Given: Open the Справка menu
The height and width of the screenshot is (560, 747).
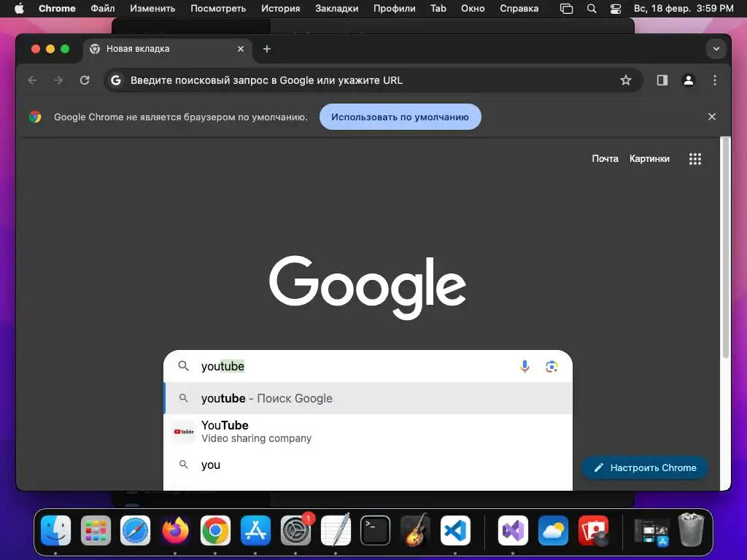Looking at the screenshot, I should click(519, 9).
